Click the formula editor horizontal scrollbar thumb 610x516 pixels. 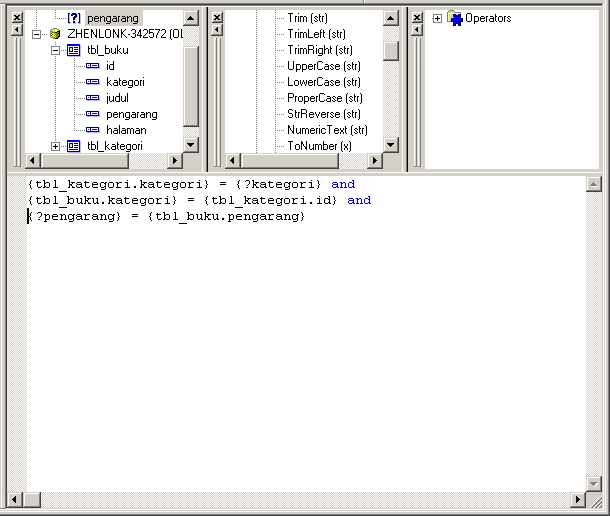tap(33, 500)
